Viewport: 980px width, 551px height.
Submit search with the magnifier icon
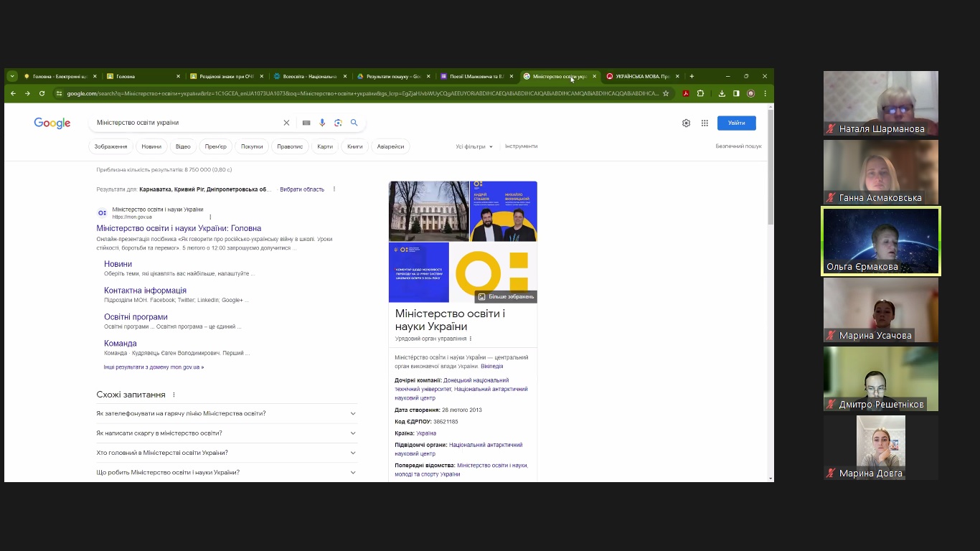click(354, 123)
